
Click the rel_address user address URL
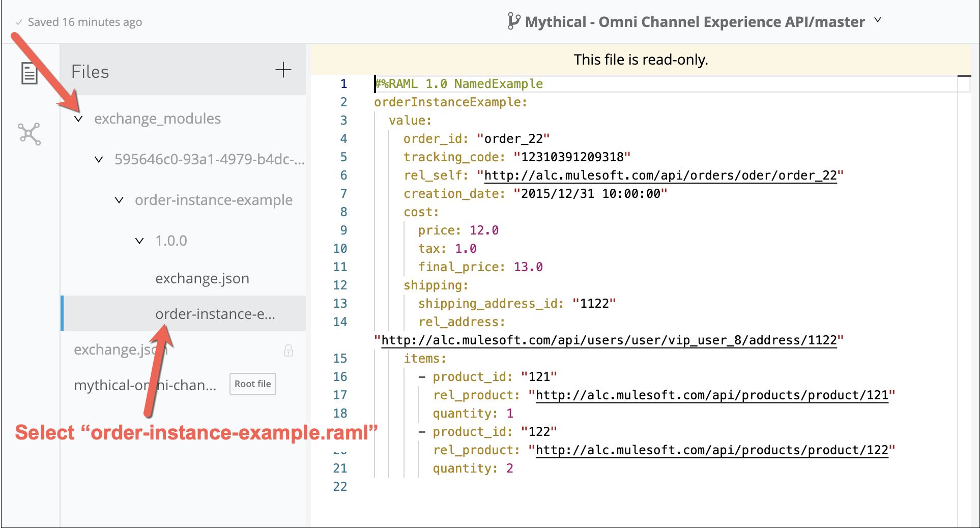(609, 340)
